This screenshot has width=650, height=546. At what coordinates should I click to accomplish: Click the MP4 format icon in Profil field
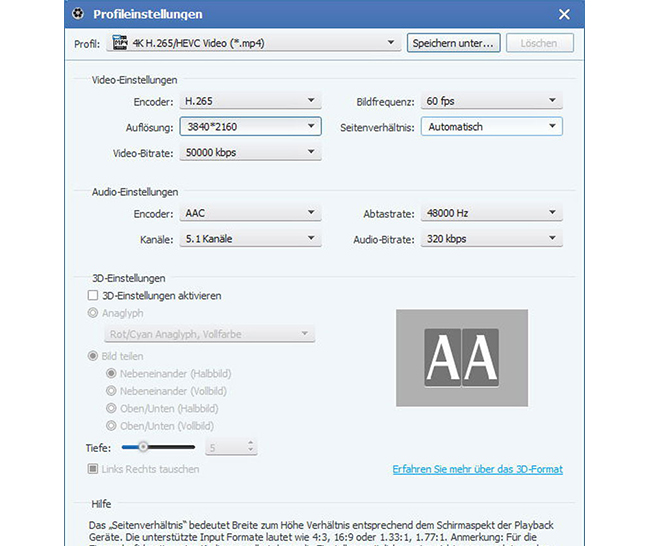tap(120, 43)
